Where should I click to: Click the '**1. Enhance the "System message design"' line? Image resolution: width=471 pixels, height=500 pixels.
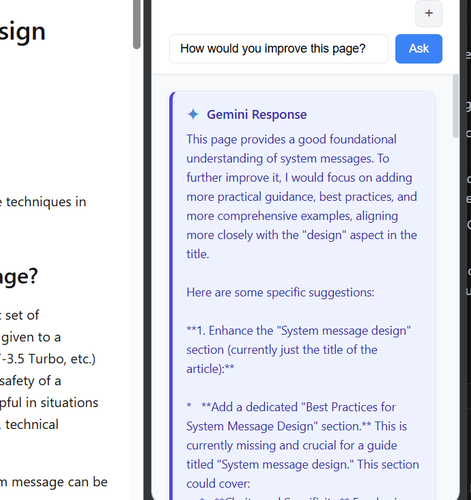[x=299, y=331]
